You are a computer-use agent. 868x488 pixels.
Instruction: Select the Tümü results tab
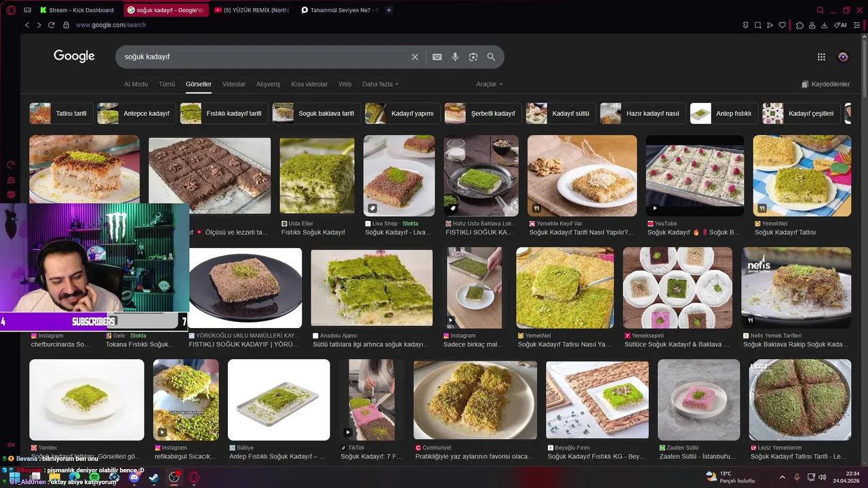pyautogui.click(x=167, y=84)
